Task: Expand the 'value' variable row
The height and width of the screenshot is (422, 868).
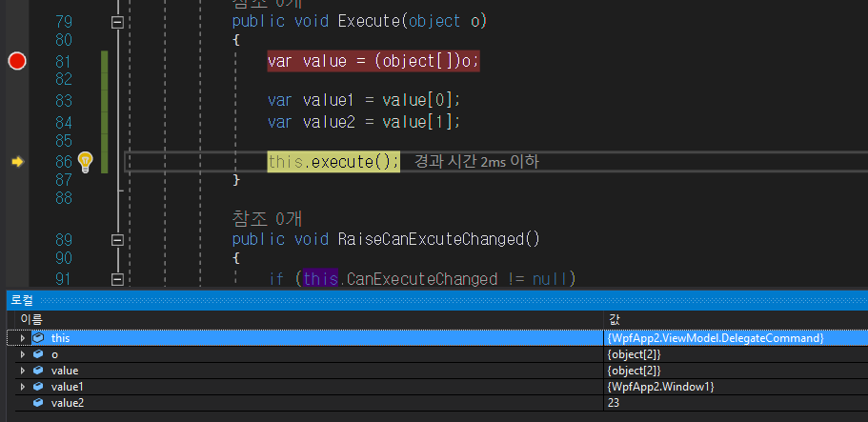Action: (23, 371)
